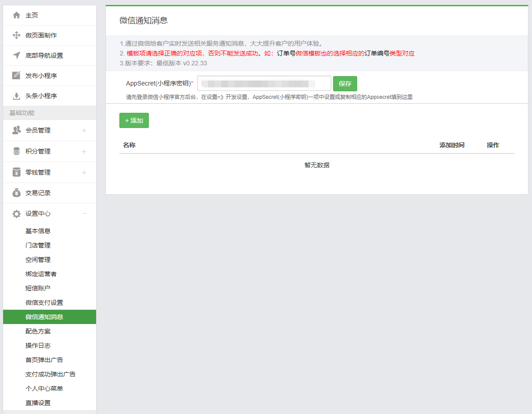This screenshot has height=414, width=532.
Task: Click the green 保存 button
Action: click(345, 84)
